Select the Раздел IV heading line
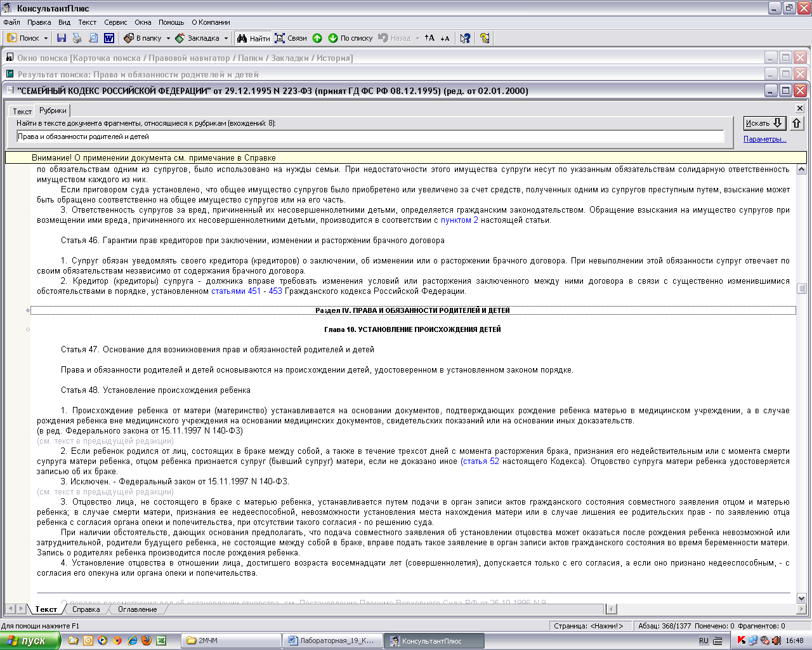This screenshot has width=812, height=650. tap(413, 310)
